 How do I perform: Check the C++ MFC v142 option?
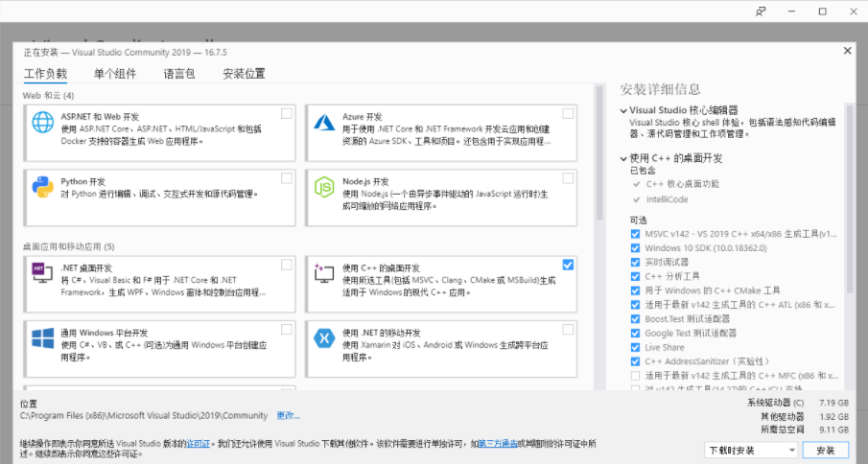[x=635, y=376]
